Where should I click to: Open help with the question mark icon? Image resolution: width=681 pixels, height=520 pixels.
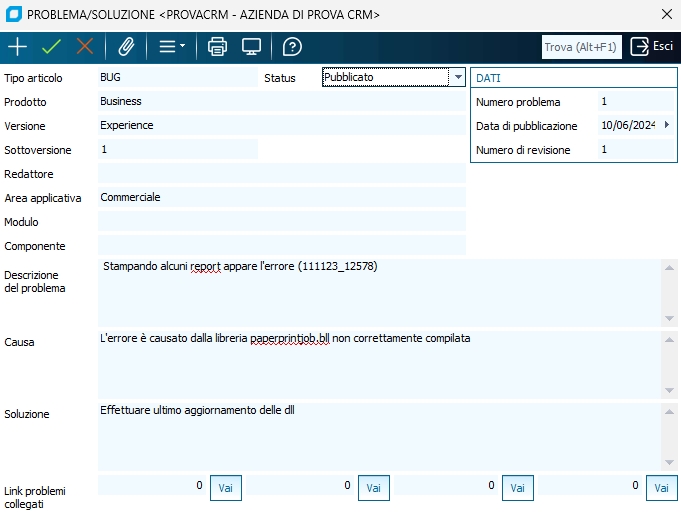click(292, 46)
